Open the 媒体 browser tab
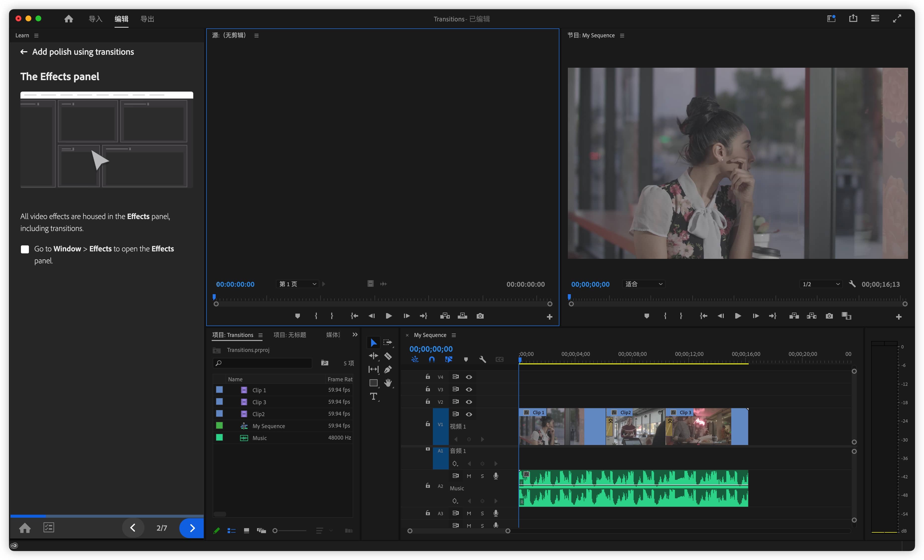 (333, 335)
